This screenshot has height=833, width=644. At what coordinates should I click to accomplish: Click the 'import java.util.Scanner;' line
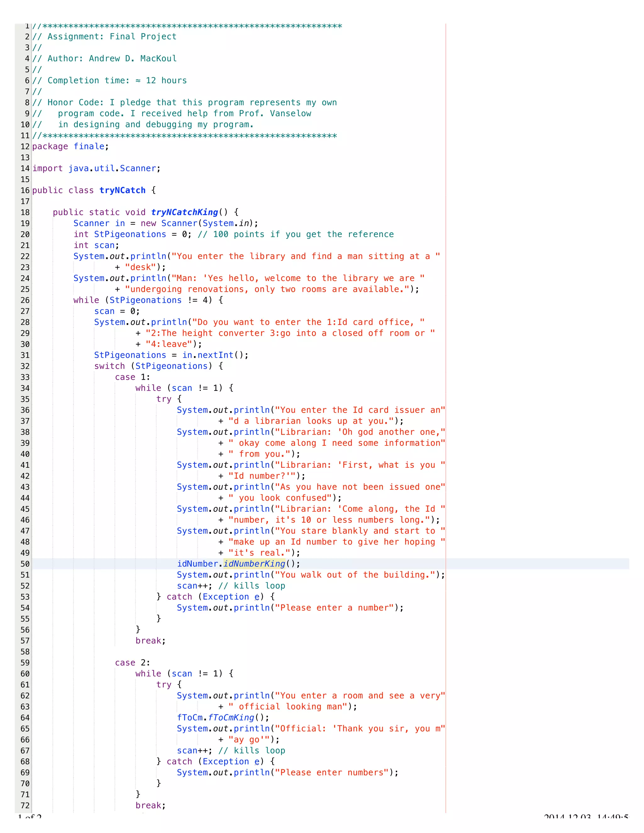[97, 168]
